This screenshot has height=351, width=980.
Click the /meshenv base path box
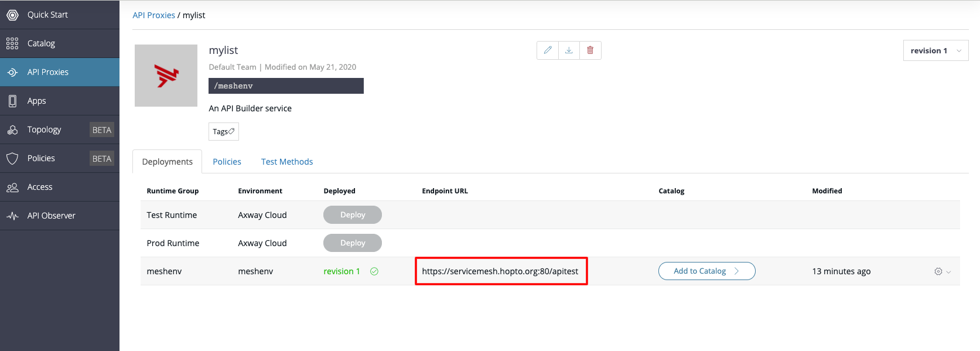click(x=286, y=86)
